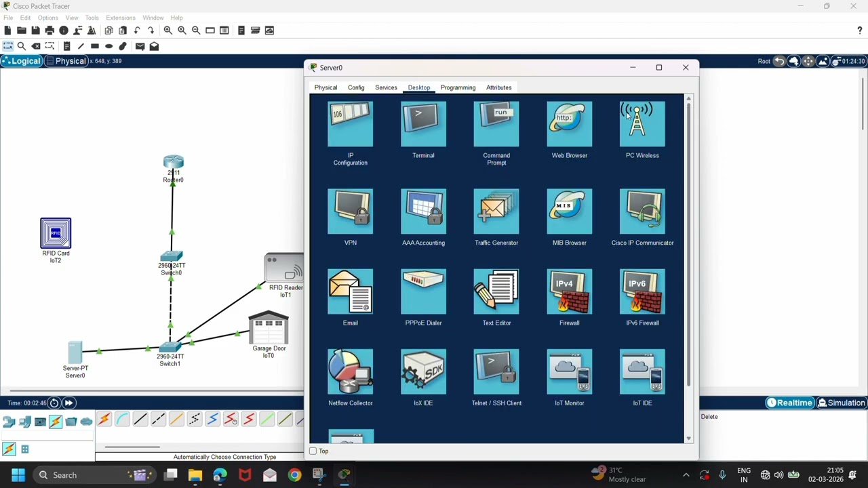Viewport: 868px width, 488px height.
Task: Toggle the Top checkbox in Server0 window
Action: tap(313, 451)
